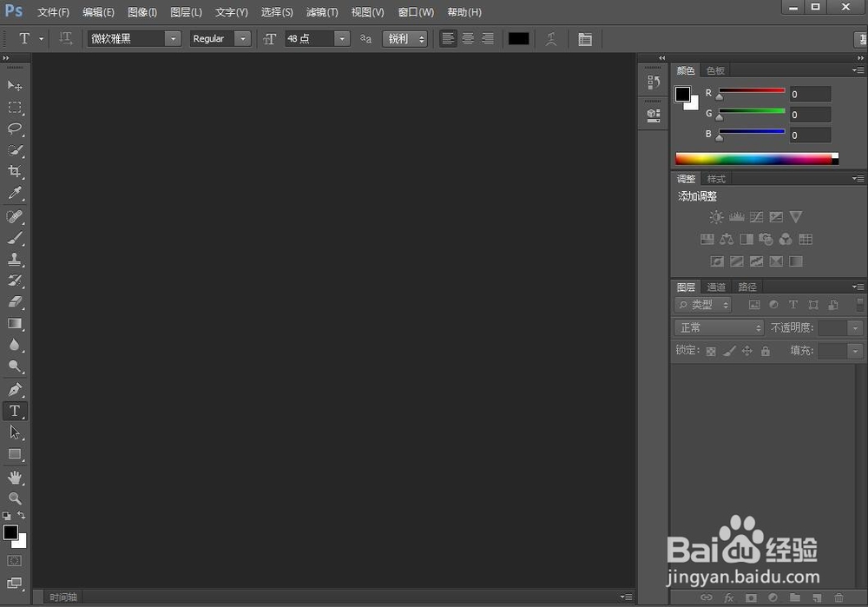Select the Dodge tool
868x607 pixels.
point(15,366)
